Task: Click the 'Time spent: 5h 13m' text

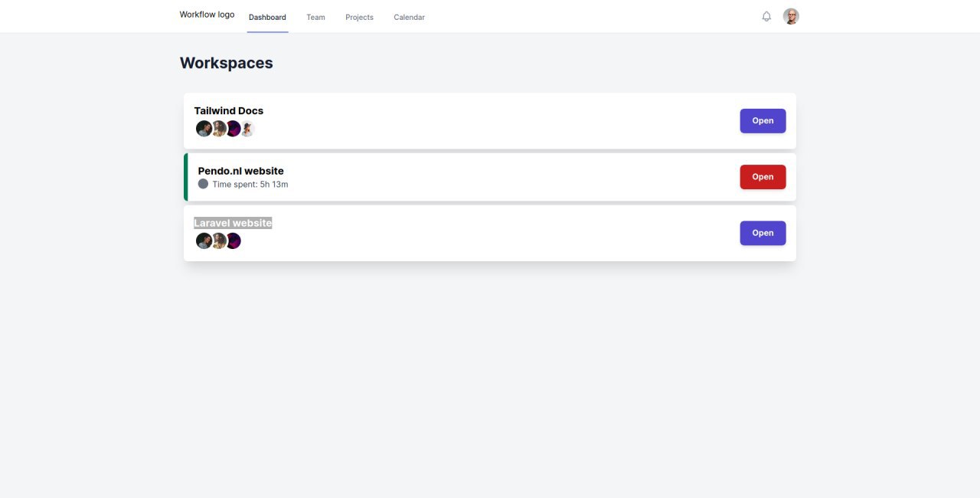Action: (250, 185)
